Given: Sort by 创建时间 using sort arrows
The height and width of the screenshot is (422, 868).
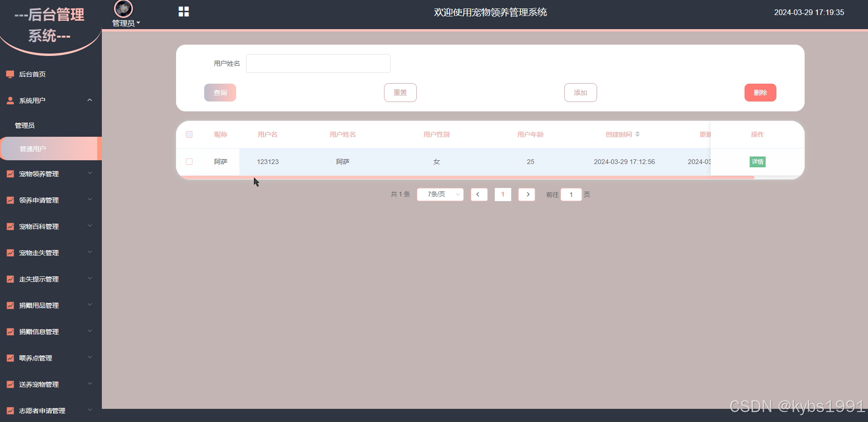Looking at the screenshot, I should coord(638,134).
